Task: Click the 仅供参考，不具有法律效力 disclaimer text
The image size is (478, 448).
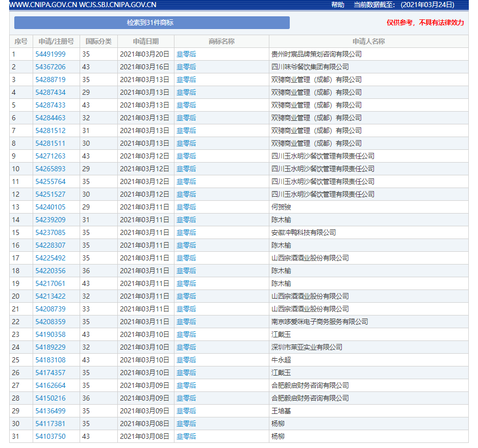Action: 425,22
